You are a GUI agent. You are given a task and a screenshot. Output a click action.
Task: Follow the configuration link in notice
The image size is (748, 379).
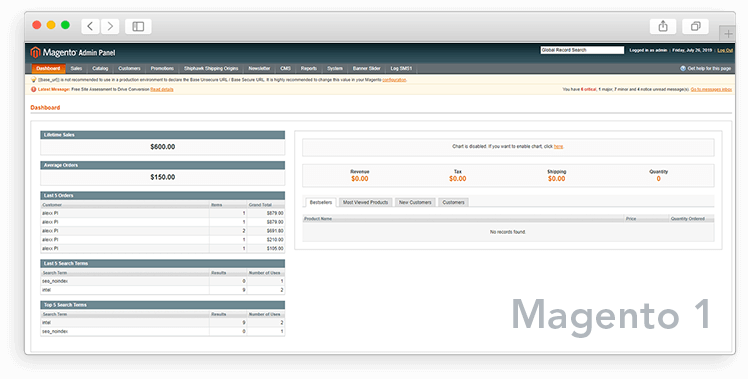394,80
